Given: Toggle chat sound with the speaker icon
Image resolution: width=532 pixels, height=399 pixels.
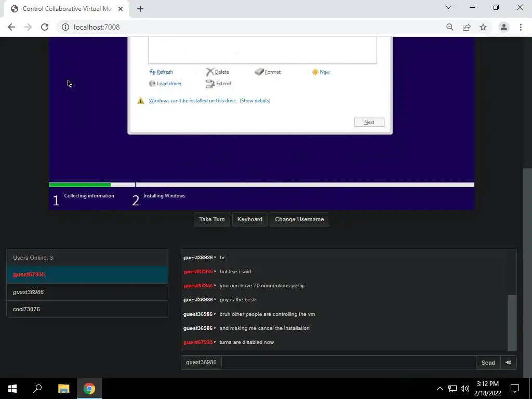Looking at the screenshot, I should pyautogui.click(x=508, y=363).
